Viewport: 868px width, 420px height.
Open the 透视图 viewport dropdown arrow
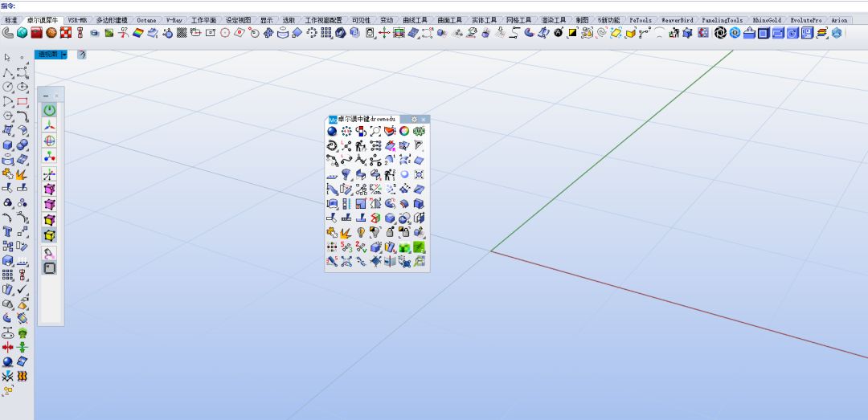pos(65,55)
